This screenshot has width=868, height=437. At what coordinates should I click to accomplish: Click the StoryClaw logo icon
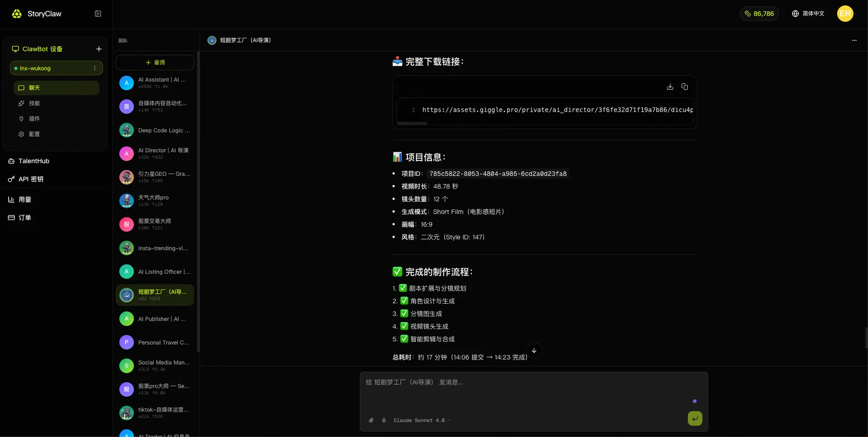pos(17,14)
